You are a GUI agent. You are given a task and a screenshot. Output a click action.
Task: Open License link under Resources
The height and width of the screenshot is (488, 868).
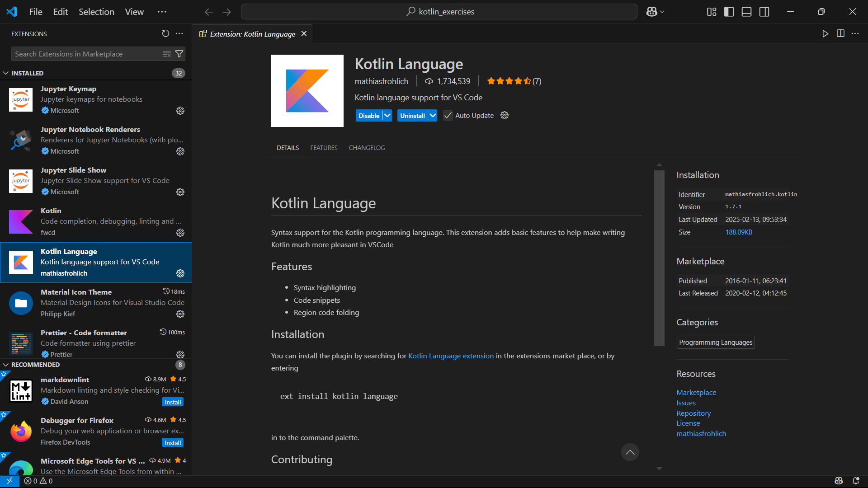688,423
